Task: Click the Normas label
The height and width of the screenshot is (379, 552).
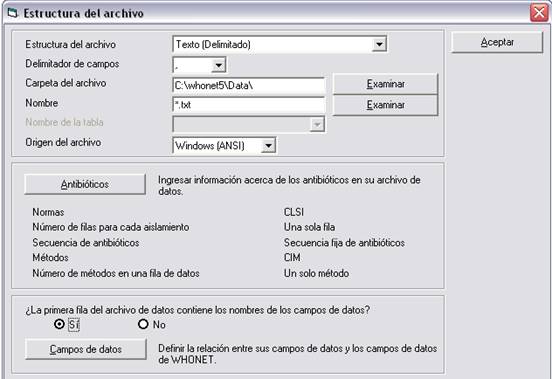Action: click(x=48, y=212)
